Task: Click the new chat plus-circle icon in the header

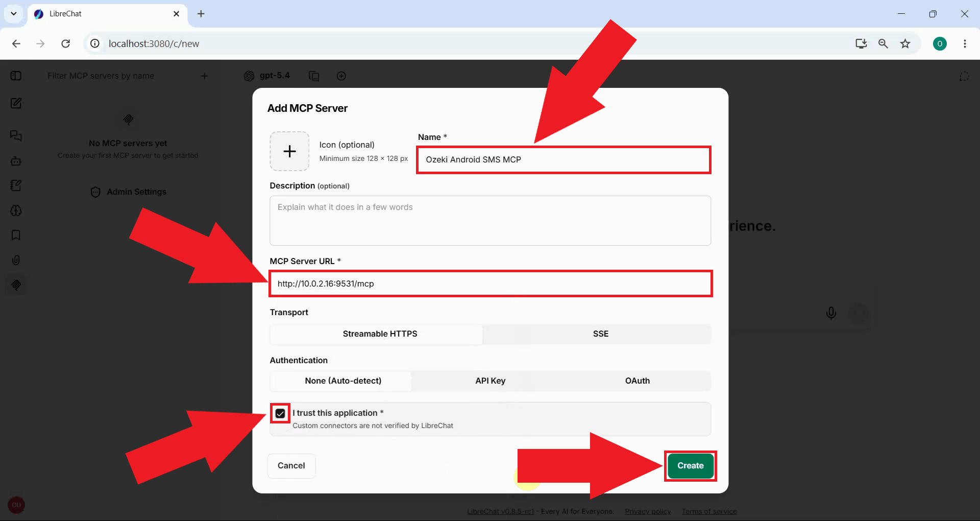Action: pos(341,76)
